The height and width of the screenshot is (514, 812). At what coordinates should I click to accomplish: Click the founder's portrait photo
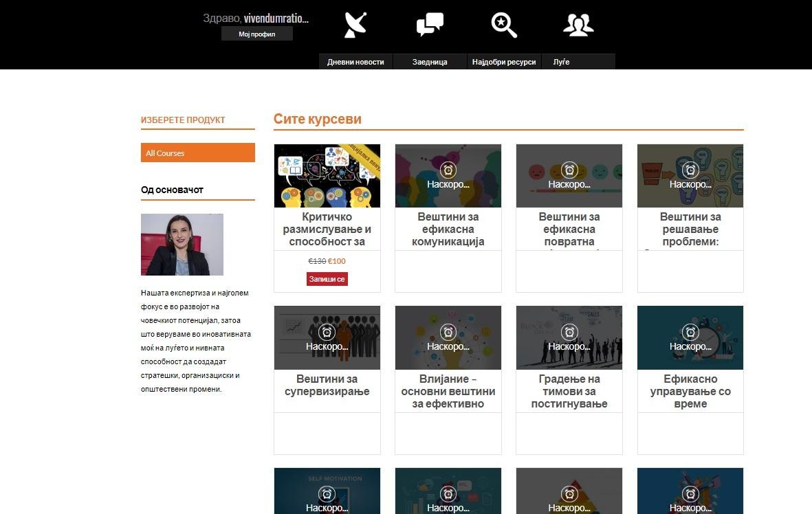coord(182,245)
